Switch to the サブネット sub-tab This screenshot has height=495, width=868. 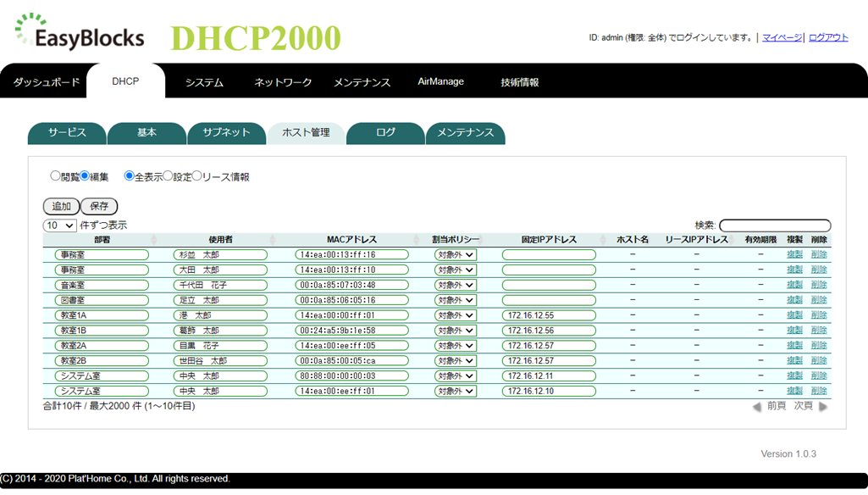coord(226,133)
